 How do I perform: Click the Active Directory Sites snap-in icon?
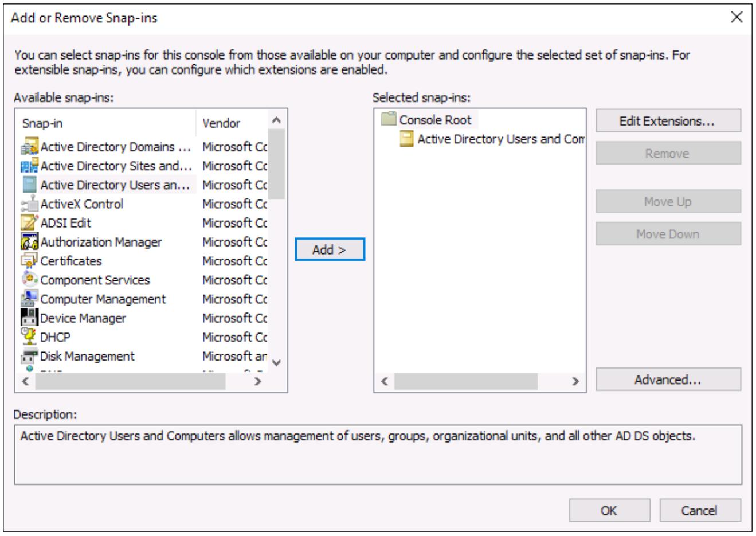coord(29,166)
